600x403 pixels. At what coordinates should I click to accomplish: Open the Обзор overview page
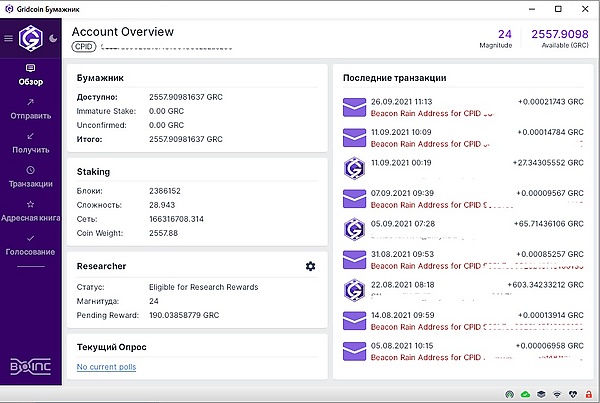click(x=31, y=75)
